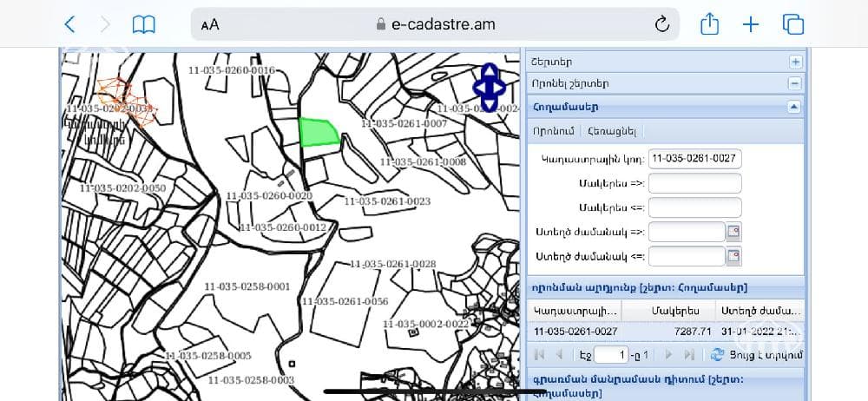Collapse the Հողամասեր section arrow
The height and width of the screenshot is (401, 868).
[794, 107]
